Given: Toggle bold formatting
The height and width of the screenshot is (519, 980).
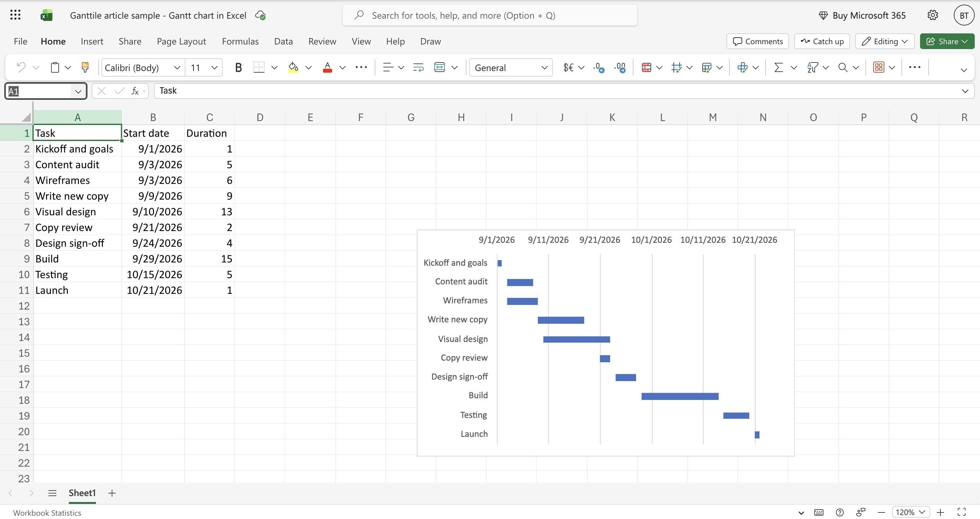Looking at the screenshot, I should [x=238, y=67].
